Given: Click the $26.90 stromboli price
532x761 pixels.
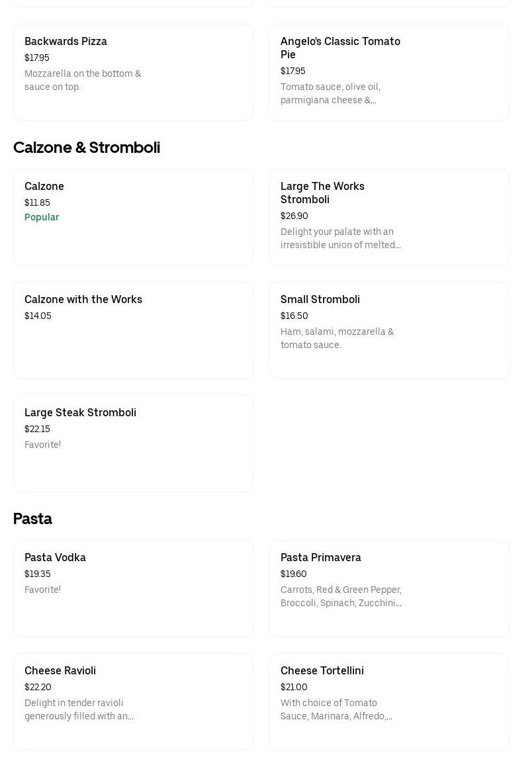Looking at the screenshot, I should 294,216.
